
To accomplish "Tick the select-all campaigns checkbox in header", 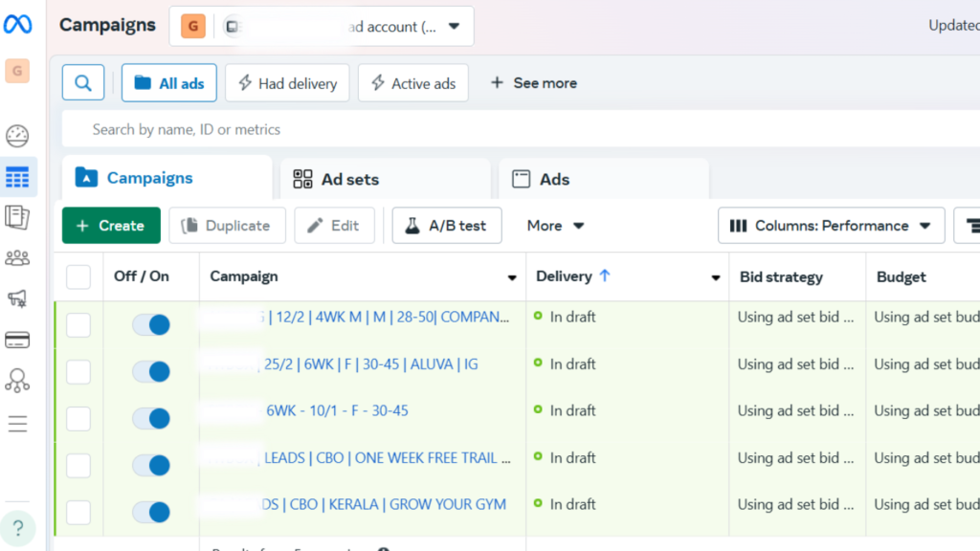I will pos(78,276).
